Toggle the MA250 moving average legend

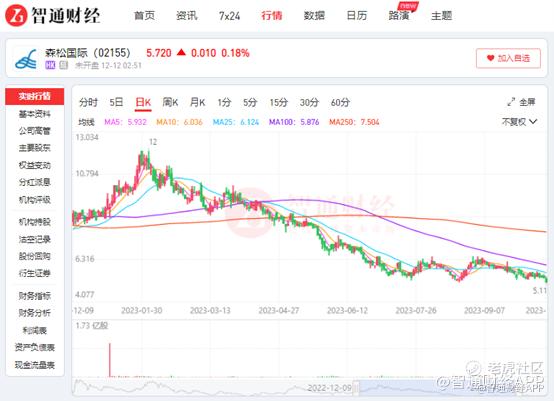[354, 122]
